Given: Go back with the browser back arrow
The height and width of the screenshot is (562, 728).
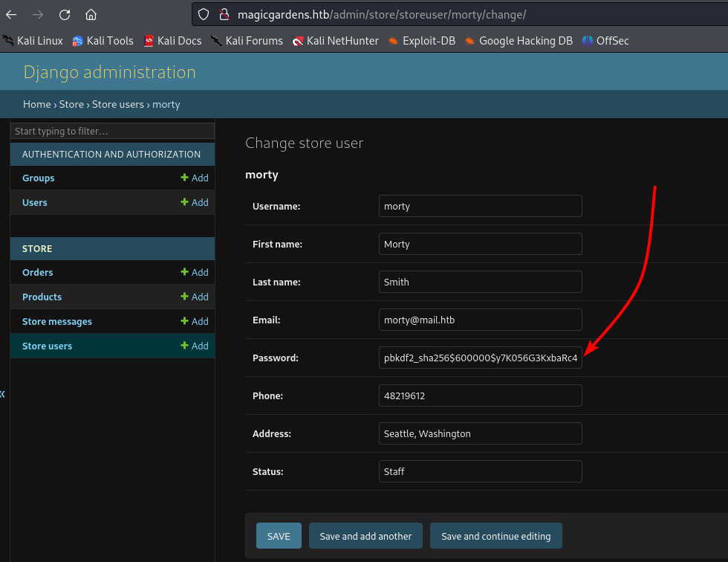Looking at the screenshot, I should (11, 15).
